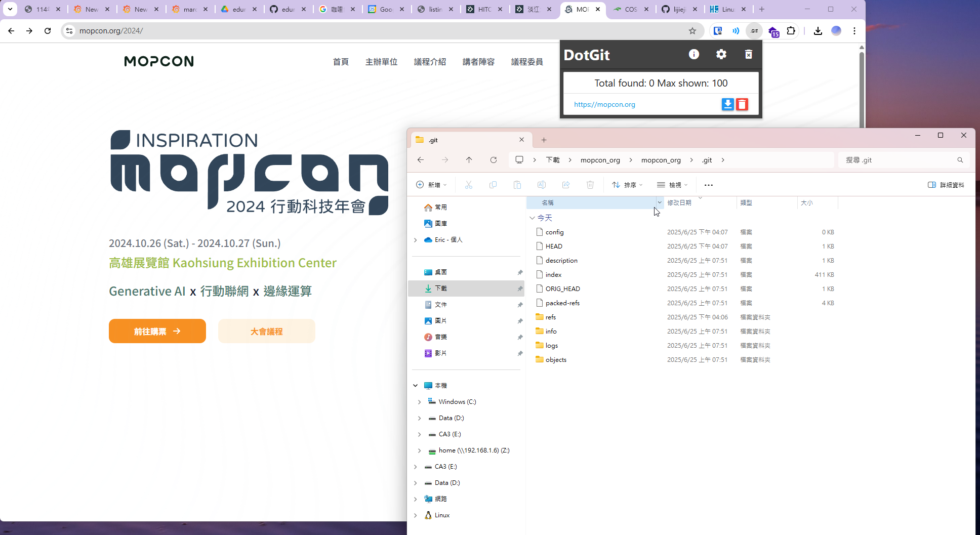The height and width of the screenshot is (535, 980).
Task: Expand the Linux node in sidebar
Action: coord(416,515)
